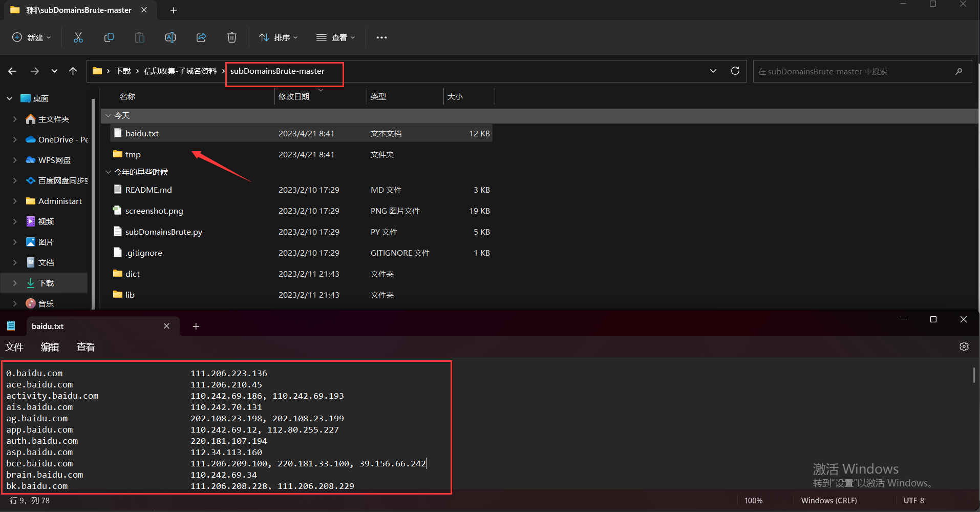The image size is (980, 512).
Task: Click 下载 in the address breadcrumb
Action: tap(123, 71)
